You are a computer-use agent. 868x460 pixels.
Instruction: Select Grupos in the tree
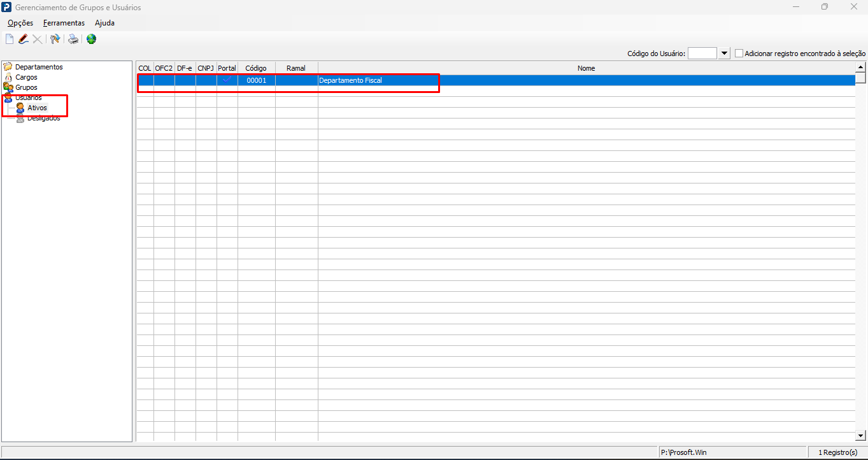tap(26, 87)
